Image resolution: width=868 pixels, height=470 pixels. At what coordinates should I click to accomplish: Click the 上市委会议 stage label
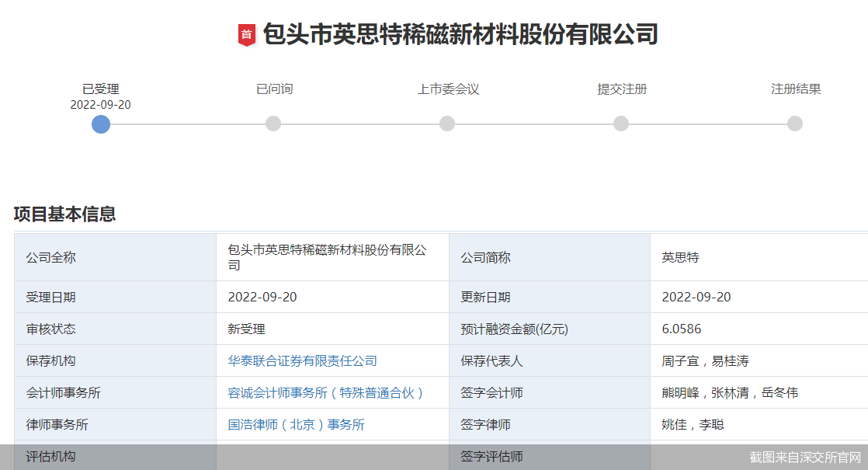click(449, 89)
